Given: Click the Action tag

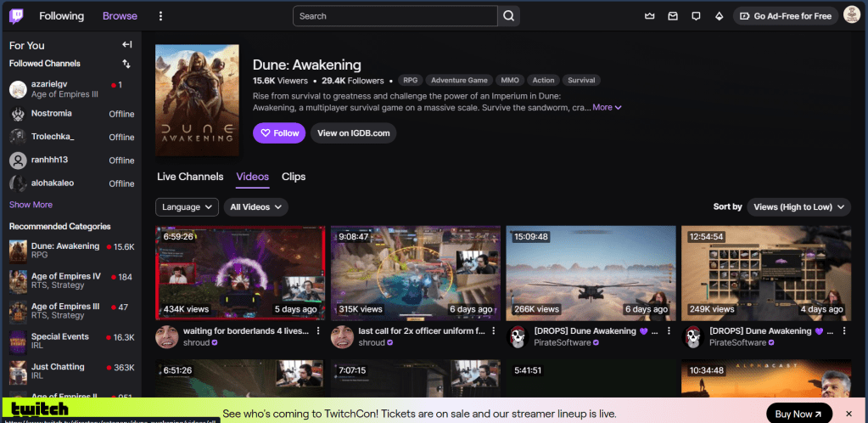Looking at the screenshot, I should (543, 81).
